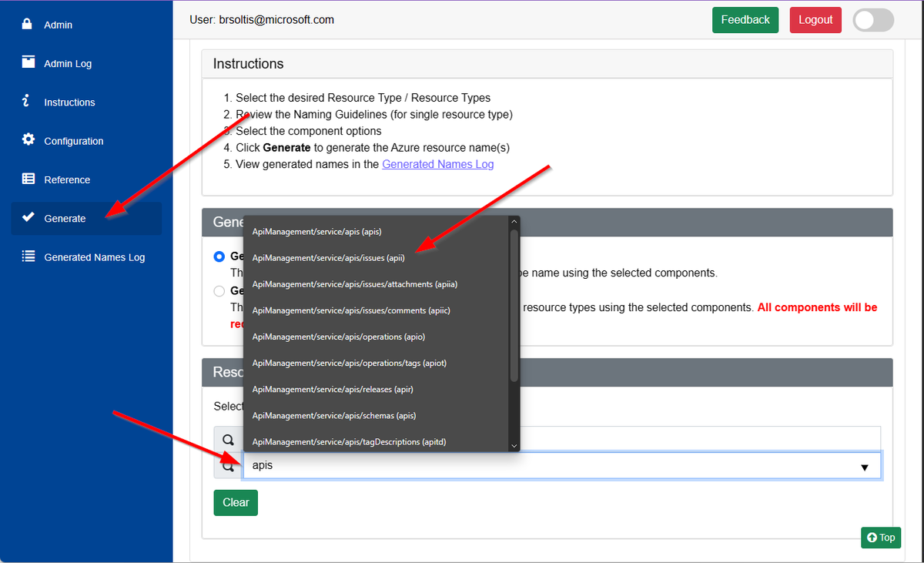924x563 pixels.
Task: Open Generated Names Log in sidebar
Action: coord(86,257)
